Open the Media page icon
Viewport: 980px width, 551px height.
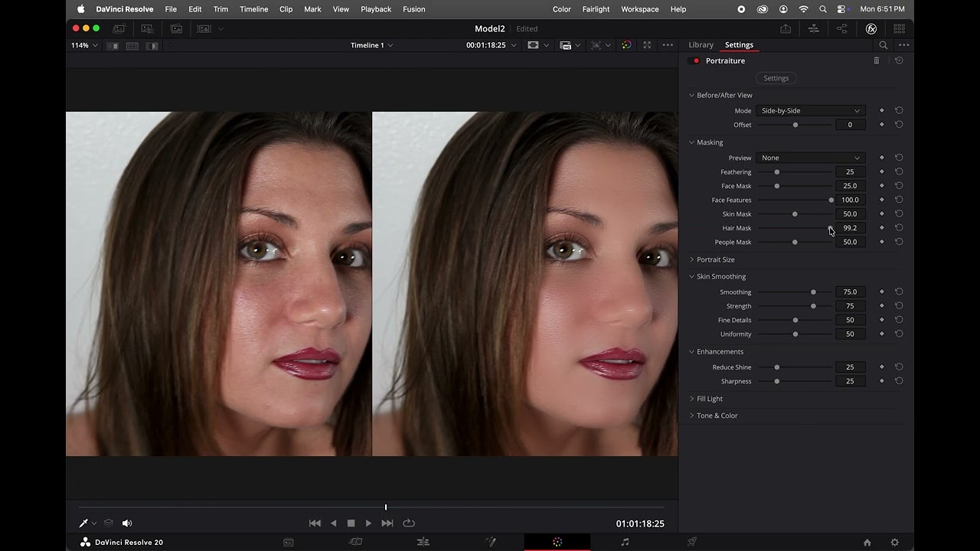pyautogui.click(x=289, y=542)
